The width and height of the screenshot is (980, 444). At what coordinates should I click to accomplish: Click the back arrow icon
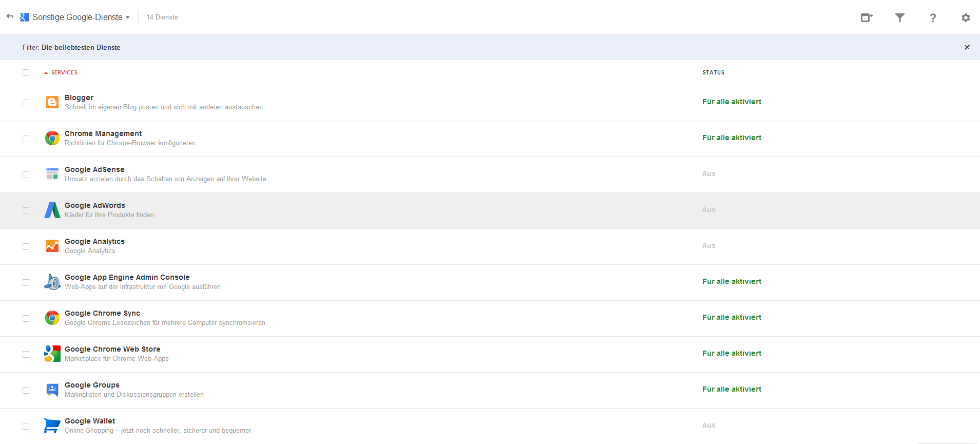(10, 16)
